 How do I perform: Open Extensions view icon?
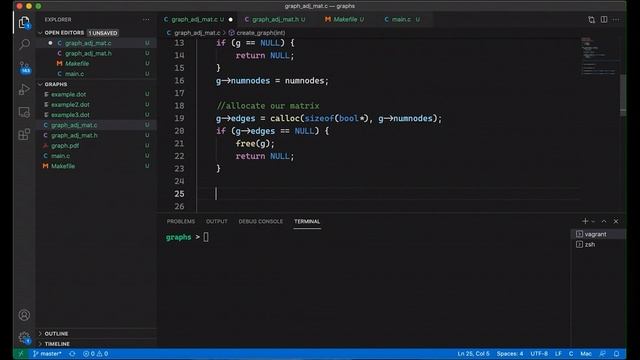[24, 134]
